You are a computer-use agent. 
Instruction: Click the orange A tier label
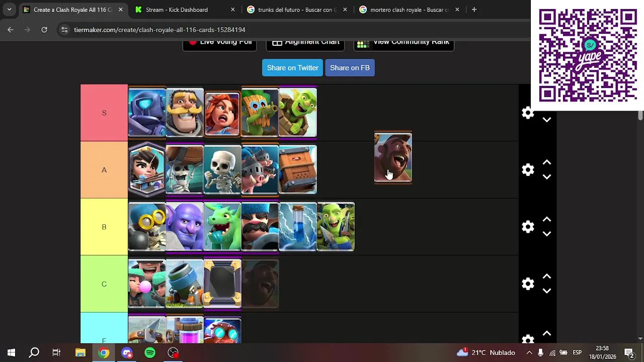pyautogui.click(x=104, y=170)
